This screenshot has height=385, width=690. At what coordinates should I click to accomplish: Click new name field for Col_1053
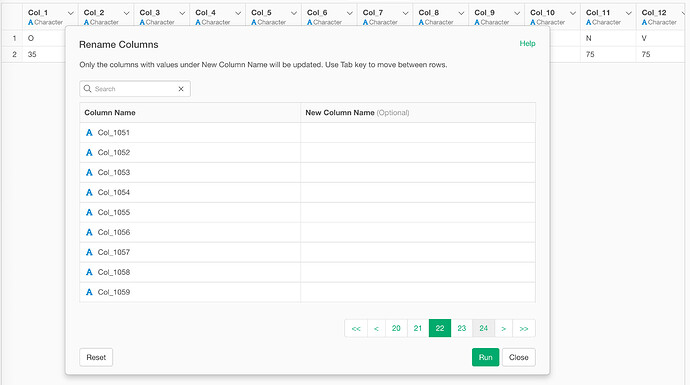[x=418, y=172]
